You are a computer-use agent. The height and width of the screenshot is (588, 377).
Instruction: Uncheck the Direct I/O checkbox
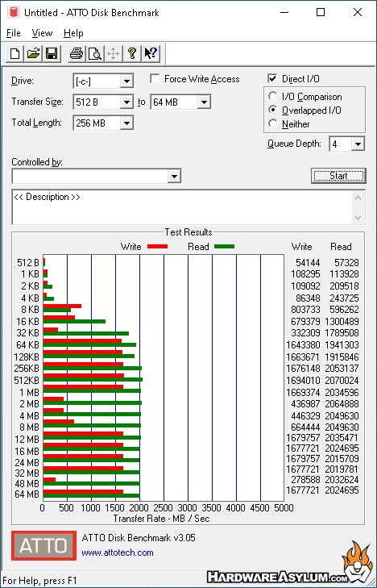tap(272, 79)
